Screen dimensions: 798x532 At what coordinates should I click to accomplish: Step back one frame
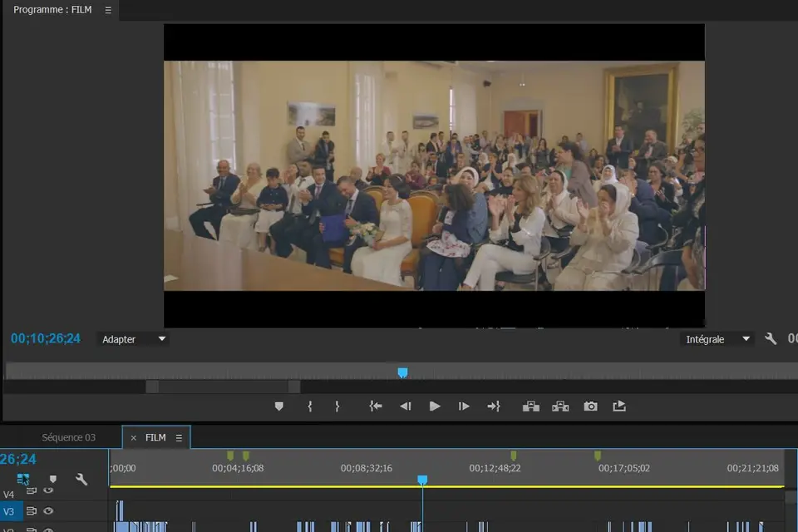coord(405,406)
